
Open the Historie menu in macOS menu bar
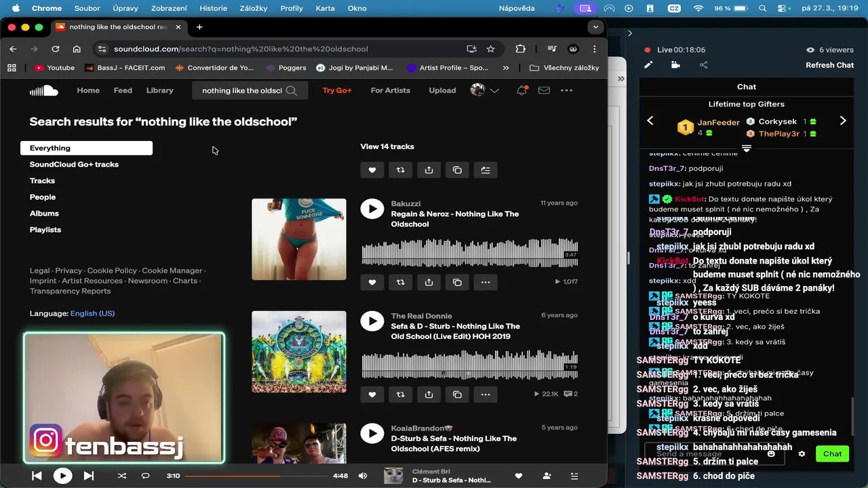click(x=214, y=8)
